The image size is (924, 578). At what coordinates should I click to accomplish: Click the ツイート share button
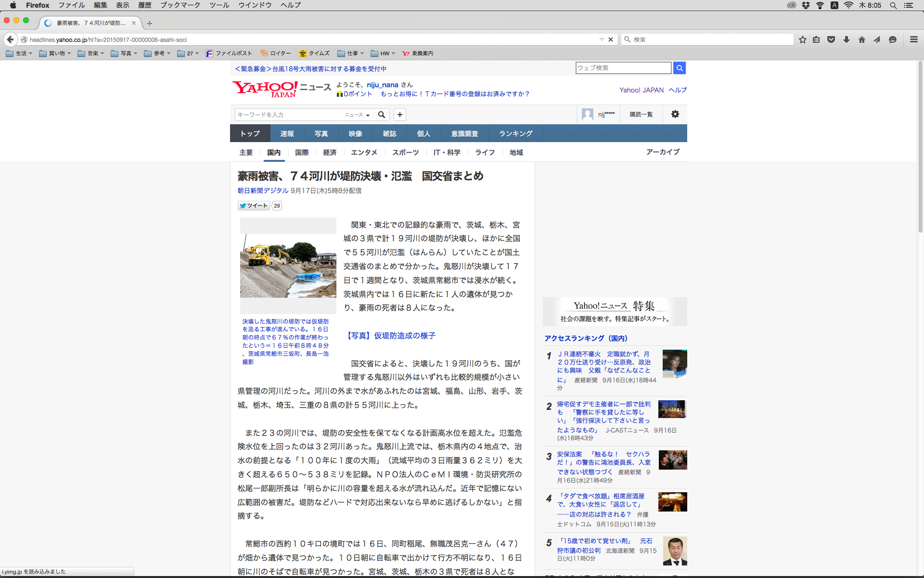pos(254,206)
